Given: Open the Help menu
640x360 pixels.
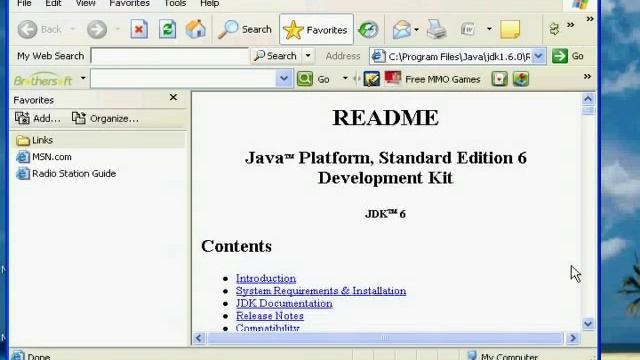Looking at the screenshot, I should click(210, 4).
